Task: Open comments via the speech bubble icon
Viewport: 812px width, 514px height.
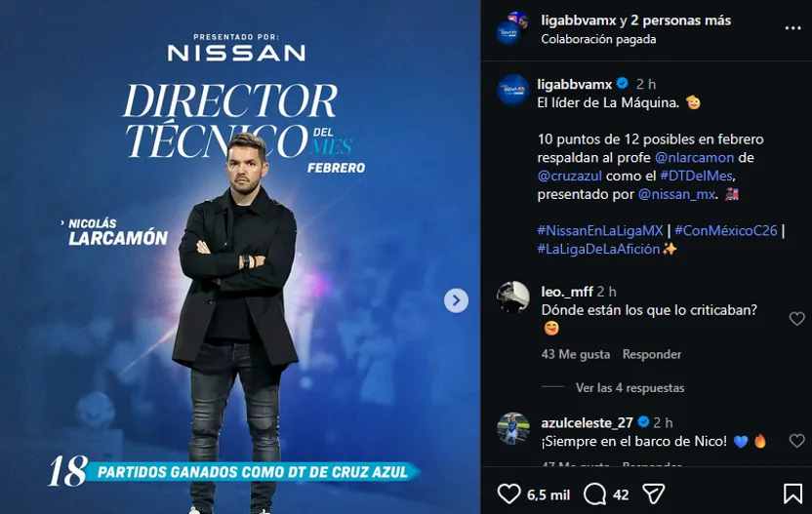Action: click(x=594, y=494)
